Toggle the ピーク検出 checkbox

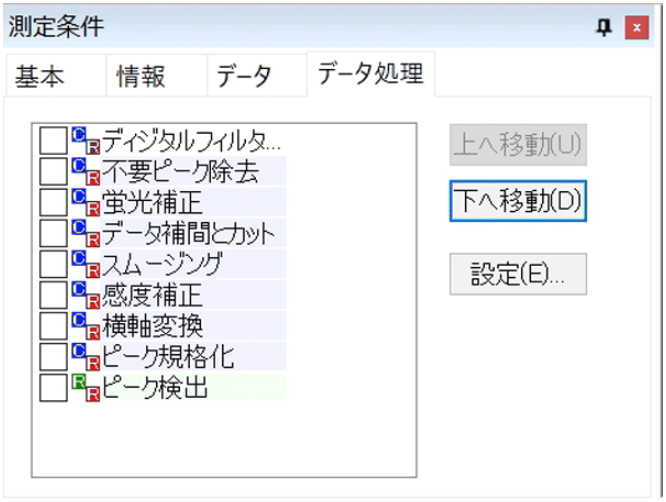pos(53,387)
